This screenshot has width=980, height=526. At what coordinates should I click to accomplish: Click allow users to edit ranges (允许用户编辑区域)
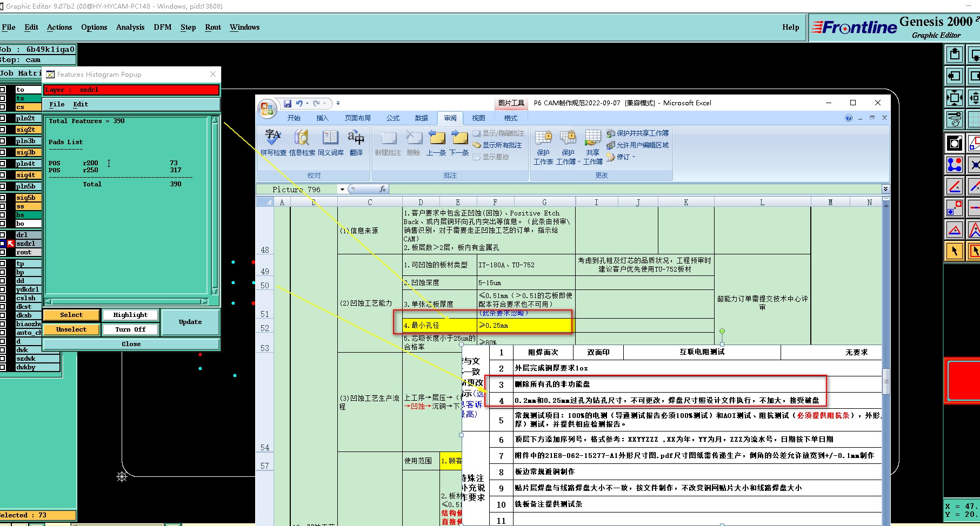(638, 145)
